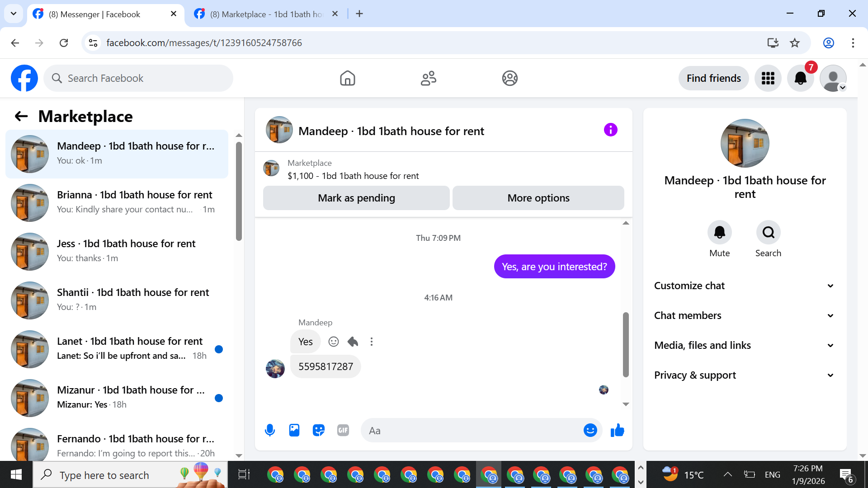Open emoji picker in message box

click(x=590, y=430)
